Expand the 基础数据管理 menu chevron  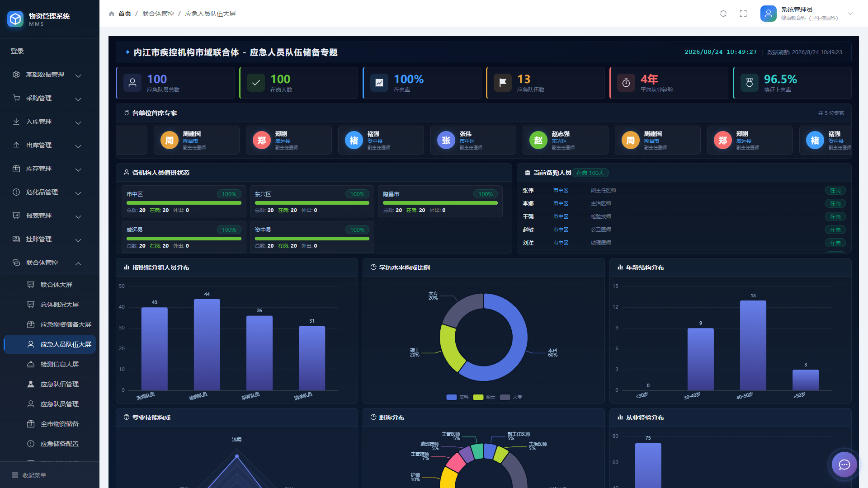tap(78, 75)
